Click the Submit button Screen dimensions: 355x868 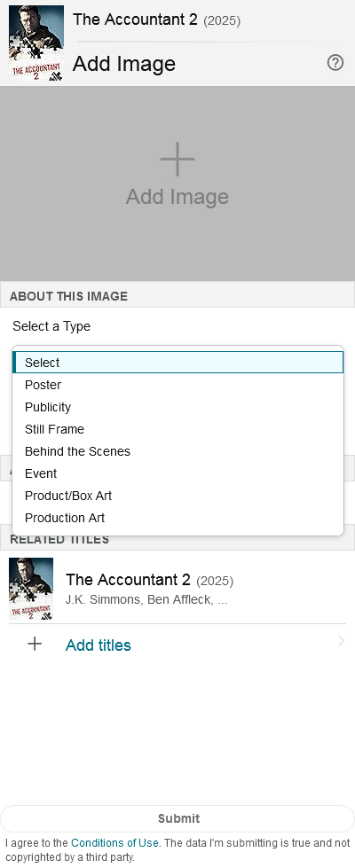point(177,818)
